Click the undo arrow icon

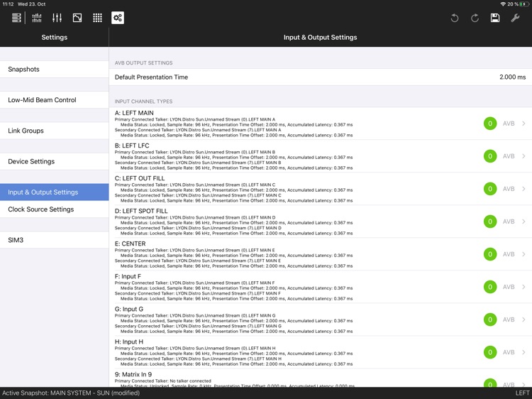[x=455, y=18]
